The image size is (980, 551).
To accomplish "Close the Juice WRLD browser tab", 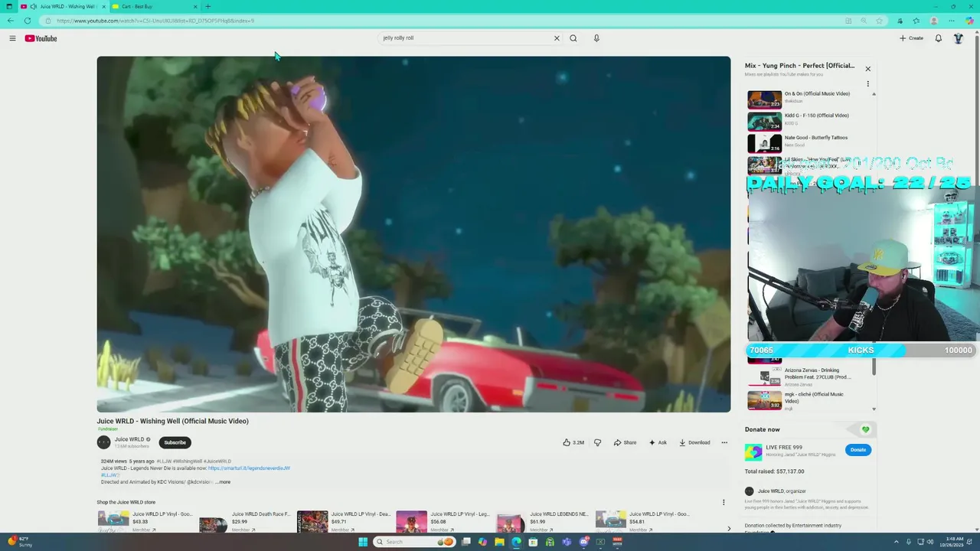I will pos(103,6).
